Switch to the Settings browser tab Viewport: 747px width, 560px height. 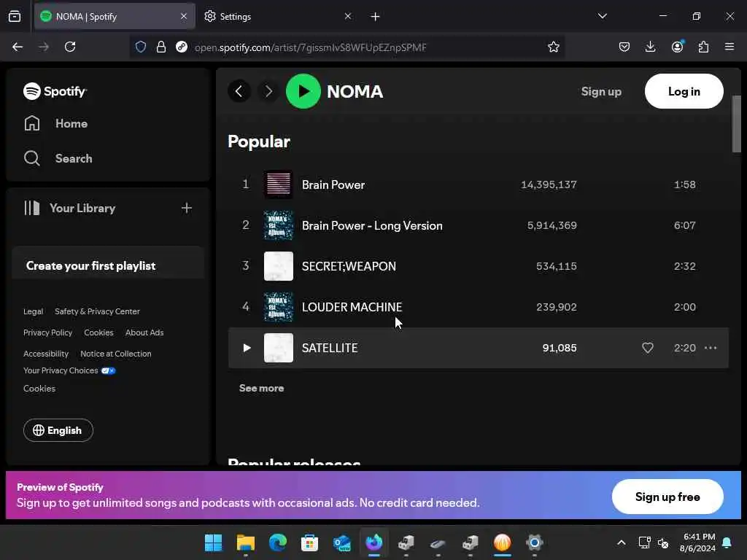(x=276, y=17)
